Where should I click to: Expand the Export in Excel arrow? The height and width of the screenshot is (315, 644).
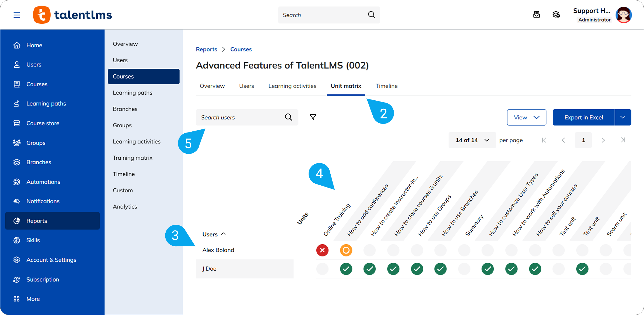623,117
